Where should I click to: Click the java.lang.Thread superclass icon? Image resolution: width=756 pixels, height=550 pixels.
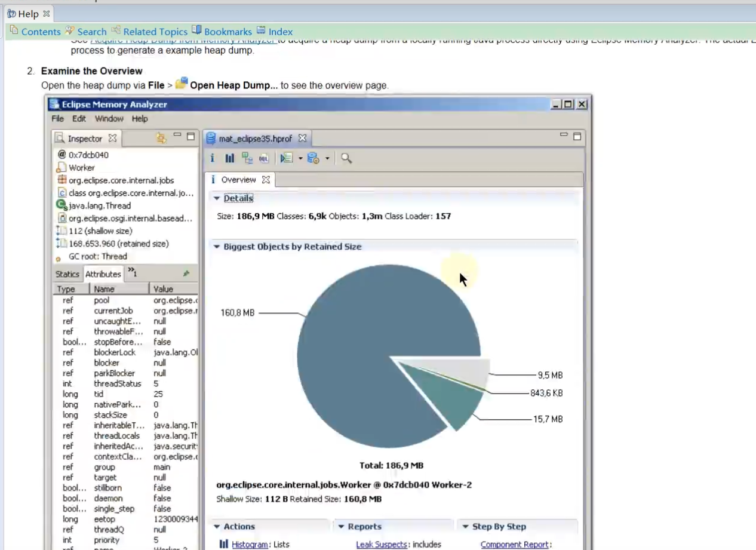[62, 205]
